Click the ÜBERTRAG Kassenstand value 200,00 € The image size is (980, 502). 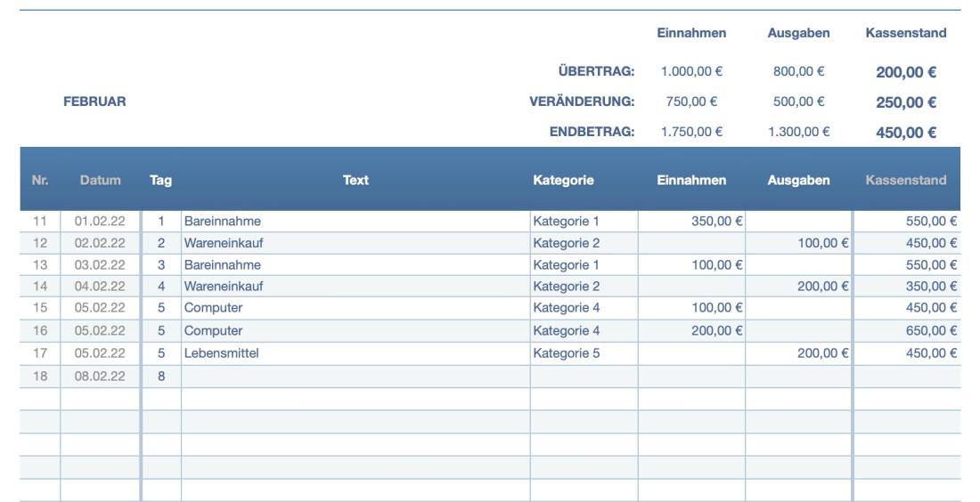click(905, 73)
